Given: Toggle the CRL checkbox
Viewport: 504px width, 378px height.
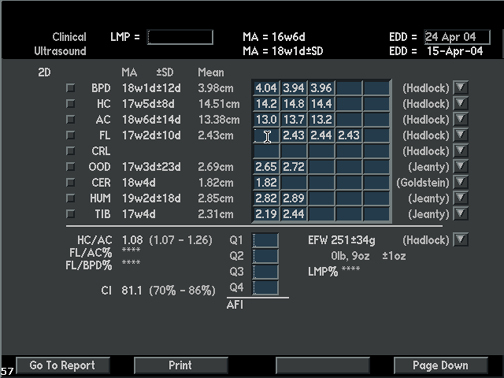Looking at the screenshot, I should pos(70,151).
